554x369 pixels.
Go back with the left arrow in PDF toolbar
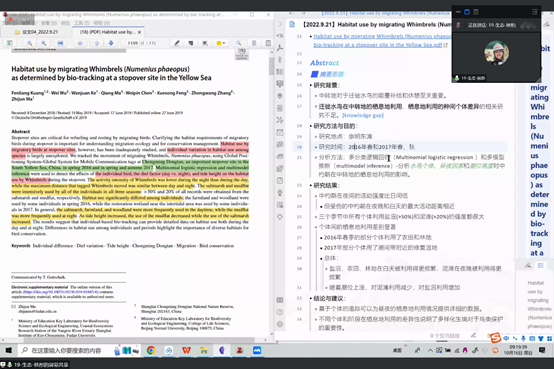tap(80, 43)
